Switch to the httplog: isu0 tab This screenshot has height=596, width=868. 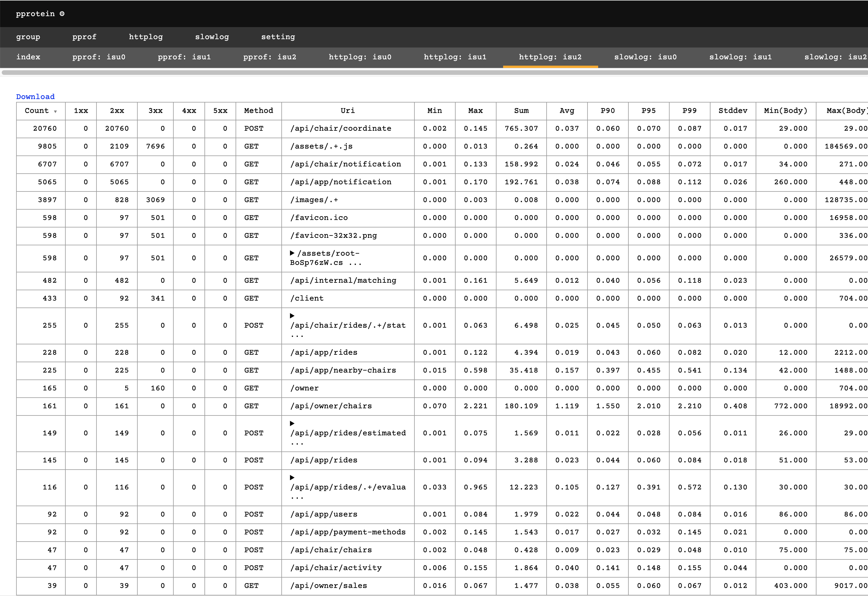click(360, 57)
